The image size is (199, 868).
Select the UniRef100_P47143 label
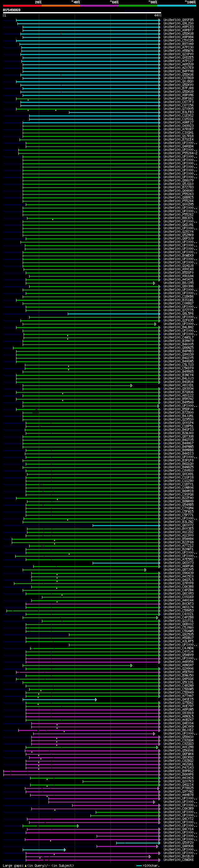pyautogui.click(x=179, y=768)
